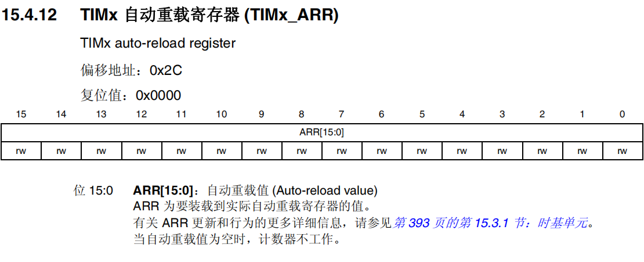Click bit number 6 in the table header
The height and width of the screenshot is (262, 644).
click(382, 114)
